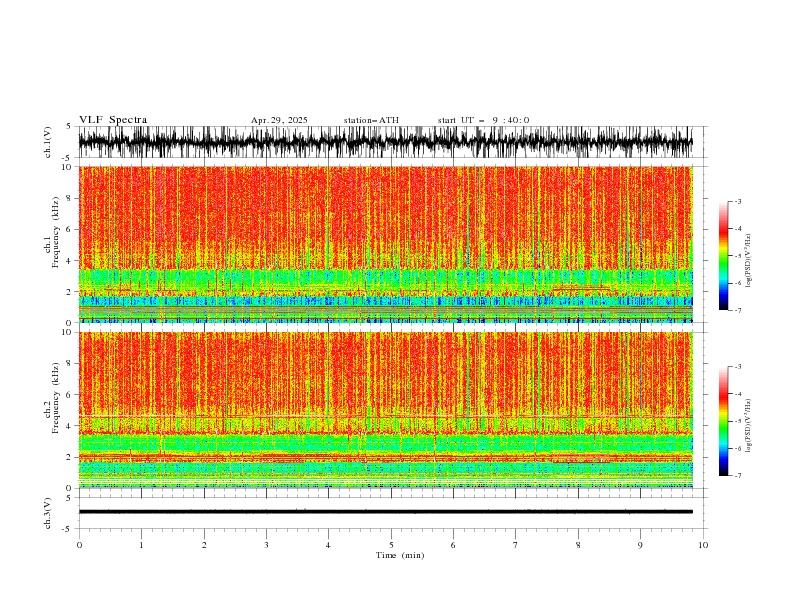Image resolution: width=792 pixels, height=612 pixels.
Task: Click the ch.2 spectrogram red region
Action: (x=385, y=371)
